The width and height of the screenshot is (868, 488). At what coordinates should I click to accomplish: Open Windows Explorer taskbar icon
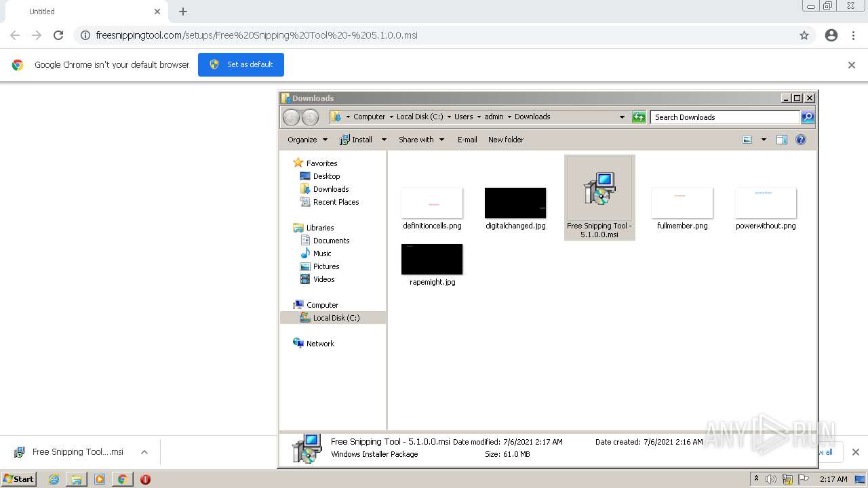pos(77,479)
